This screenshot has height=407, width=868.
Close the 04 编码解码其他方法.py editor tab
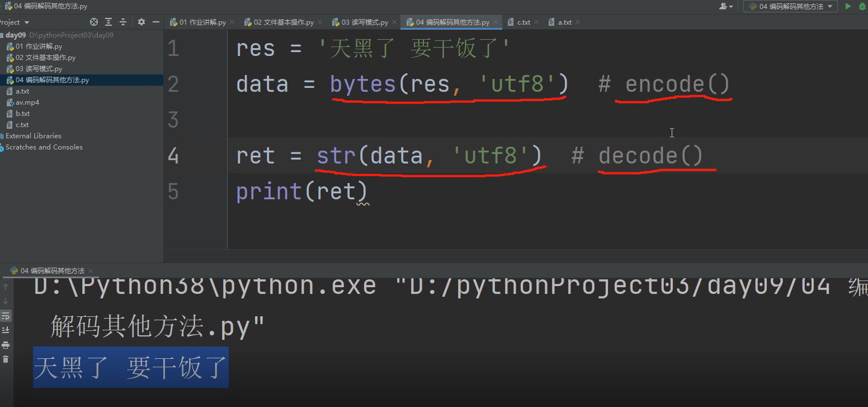pyautogui.click(x=496, y=22)
